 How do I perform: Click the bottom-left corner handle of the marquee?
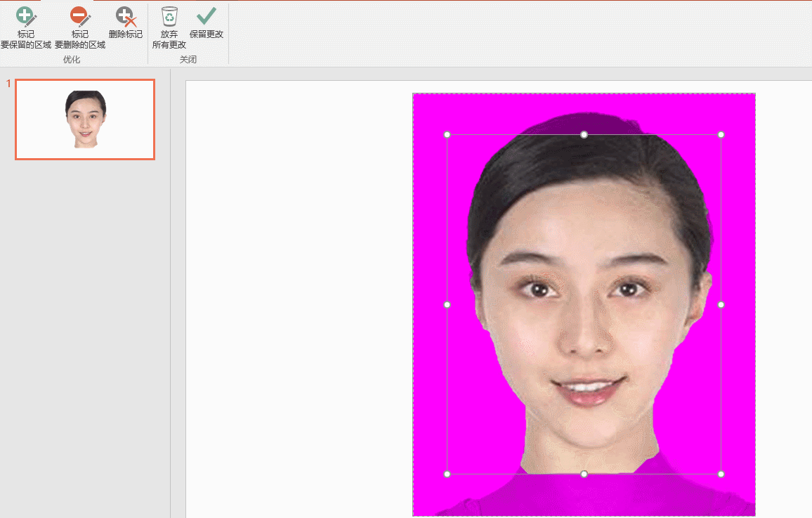[x=447, y=474]
